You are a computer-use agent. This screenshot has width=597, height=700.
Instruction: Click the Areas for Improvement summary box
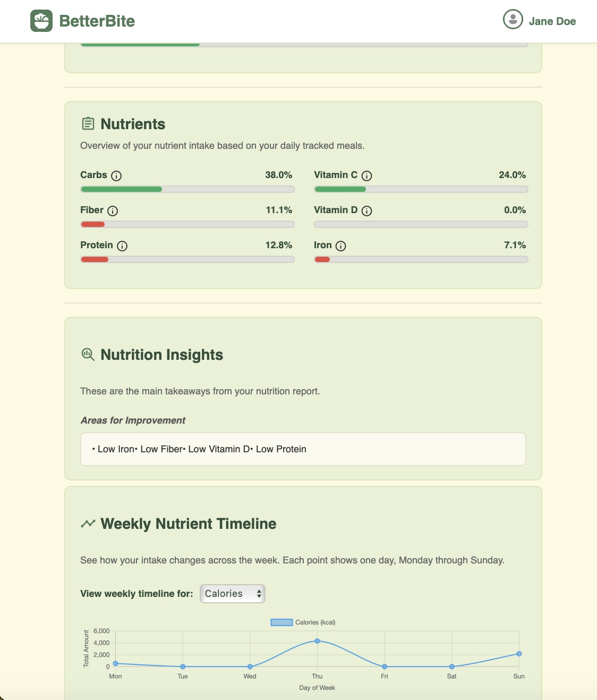(x=303, y=449)
